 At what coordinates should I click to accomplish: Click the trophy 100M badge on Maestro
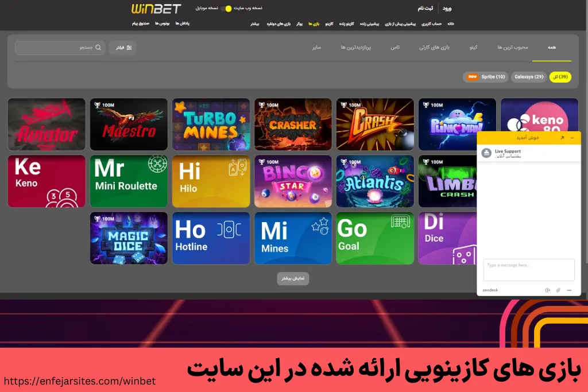[x=105, y=105]
